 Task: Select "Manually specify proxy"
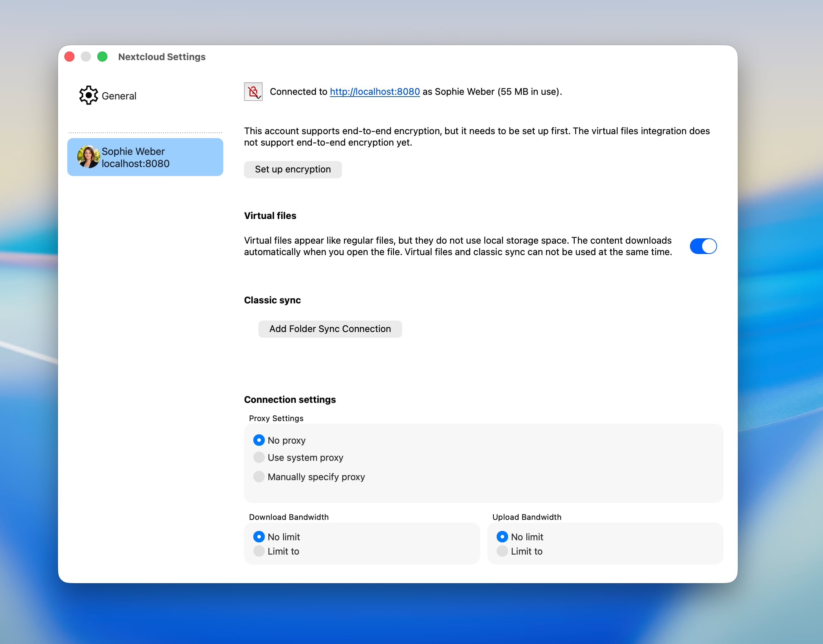coord(259,477)
